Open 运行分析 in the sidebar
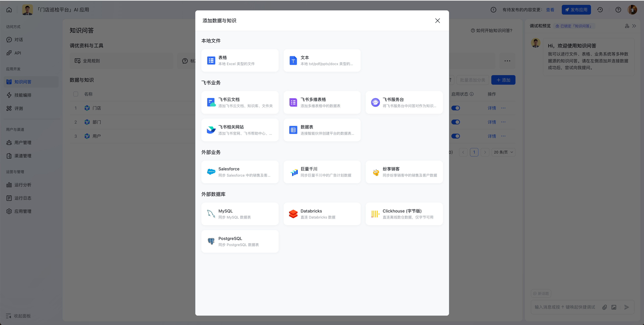 click(x=31, y=185)
